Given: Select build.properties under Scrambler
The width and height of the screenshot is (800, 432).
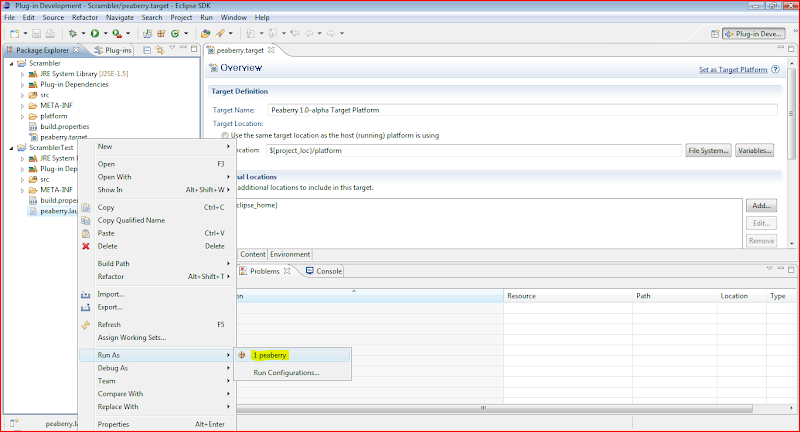Looking at the screenshot, I should 64,127.
